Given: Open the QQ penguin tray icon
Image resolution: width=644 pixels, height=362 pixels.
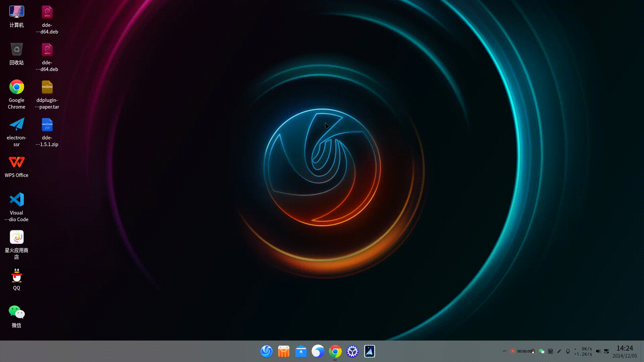Looking at the screenshot, I should 533,351.
